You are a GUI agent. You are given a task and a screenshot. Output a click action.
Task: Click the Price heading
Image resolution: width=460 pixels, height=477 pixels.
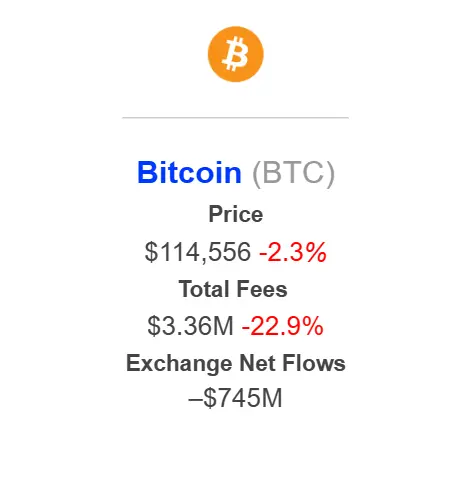[236, 214]
